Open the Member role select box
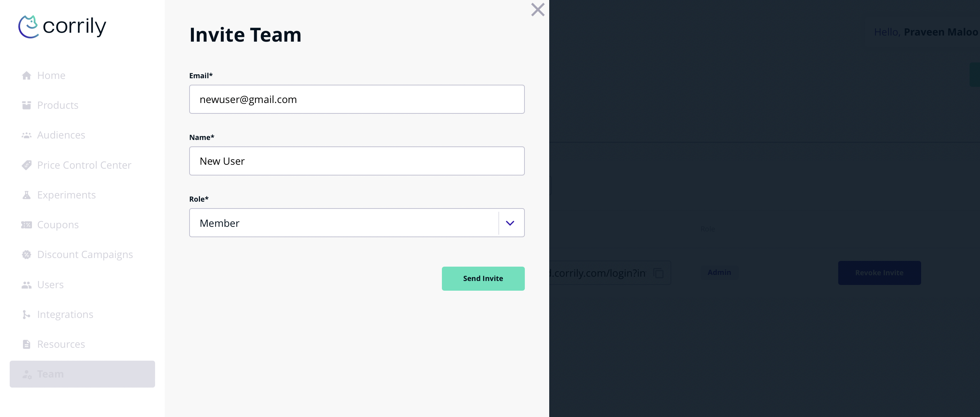The height and width of the screenshot is (417, 980). [344, 223]
